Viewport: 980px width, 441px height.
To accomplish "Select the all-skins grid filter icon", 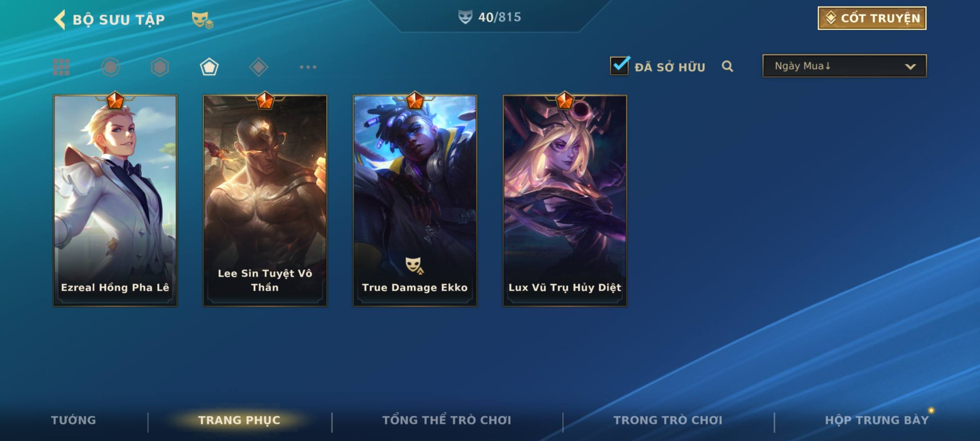I will tap(61, 67).
